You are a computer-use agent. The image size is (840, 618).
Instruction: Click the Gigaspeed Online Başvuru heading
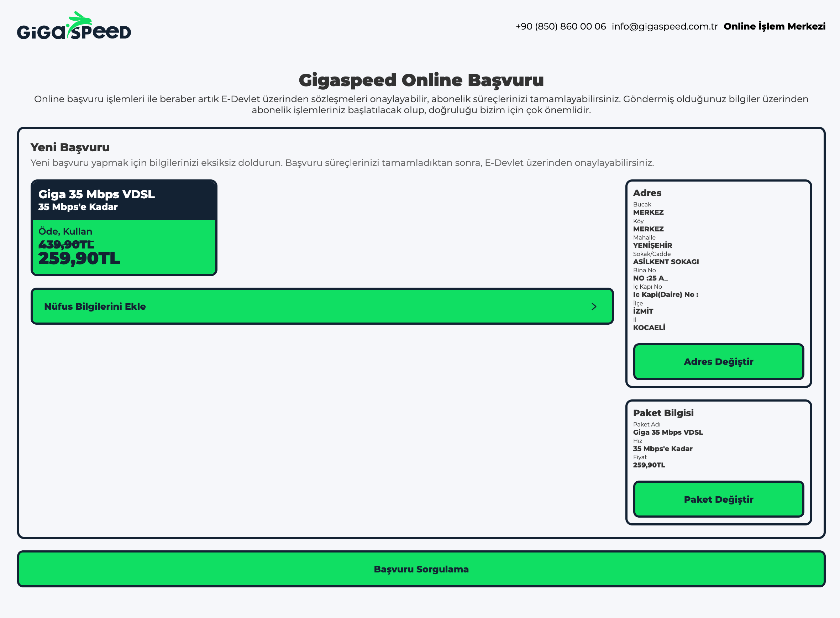[x=421, y=80]
